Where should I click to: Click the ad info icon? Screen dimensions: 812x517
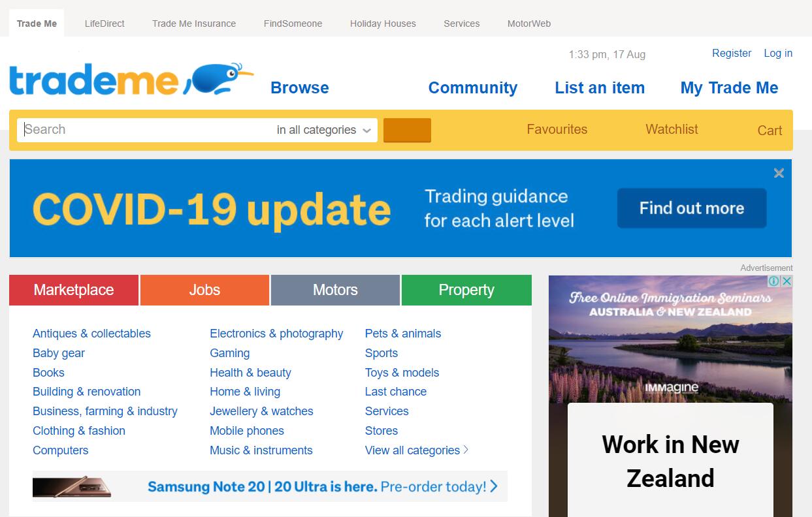pos(773,281)
